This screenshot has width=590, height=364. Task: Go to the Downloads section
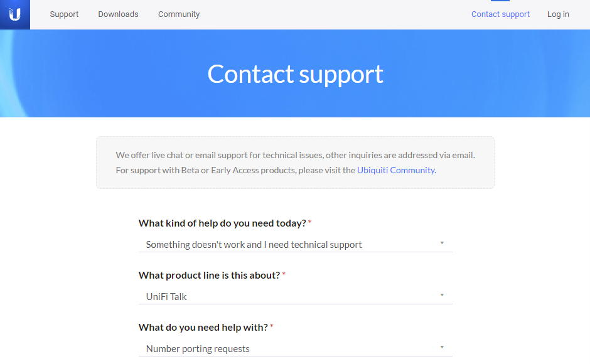click(x=118, y=14)
